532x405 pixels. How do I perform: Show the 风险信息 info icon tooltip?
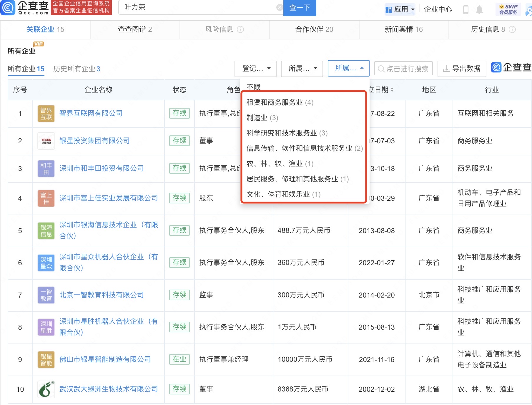coord(240,29)
